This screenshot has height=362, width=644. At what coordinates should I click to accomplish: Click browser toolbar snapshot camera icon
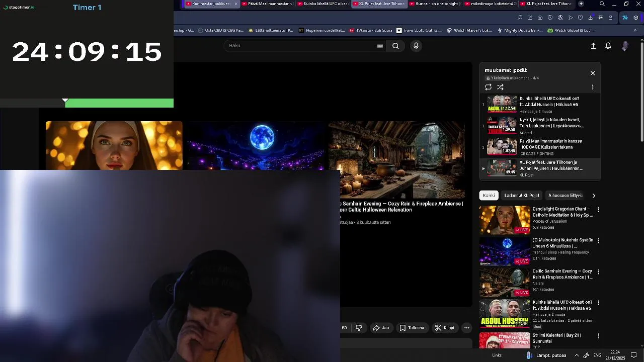pos(540,18)
